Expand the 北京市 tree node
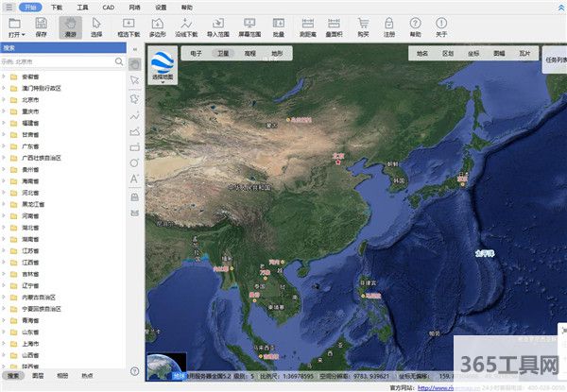This screenshot has width=567, height=392. (x=26, y=98)
